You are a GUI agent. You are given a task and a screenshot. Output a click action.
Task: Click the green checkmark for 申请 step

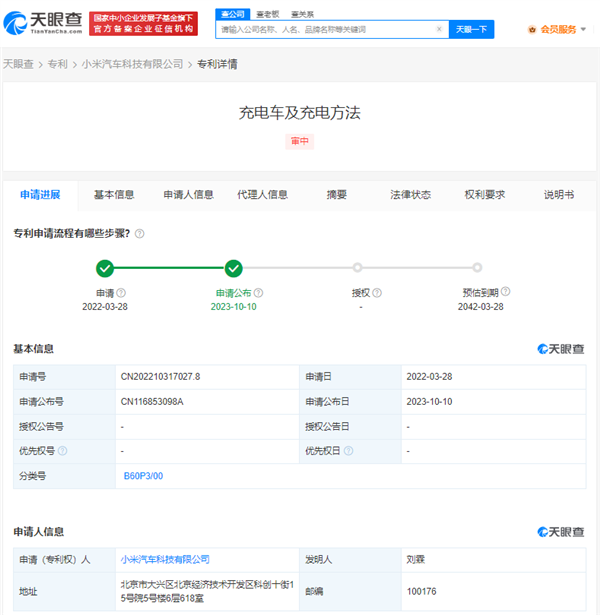(105, 268)
